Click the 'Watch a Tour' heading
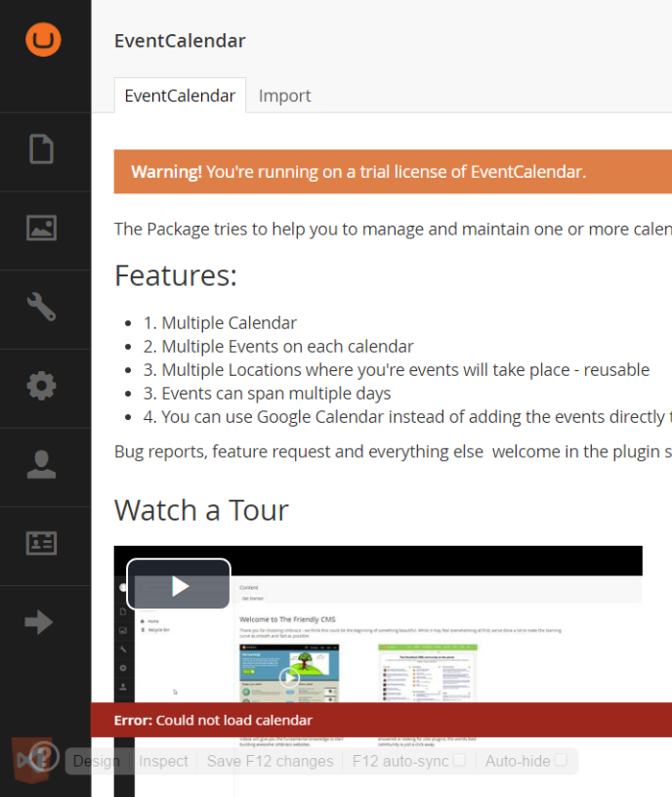Viewport: 672px width, 797px height. coord(201,510)
